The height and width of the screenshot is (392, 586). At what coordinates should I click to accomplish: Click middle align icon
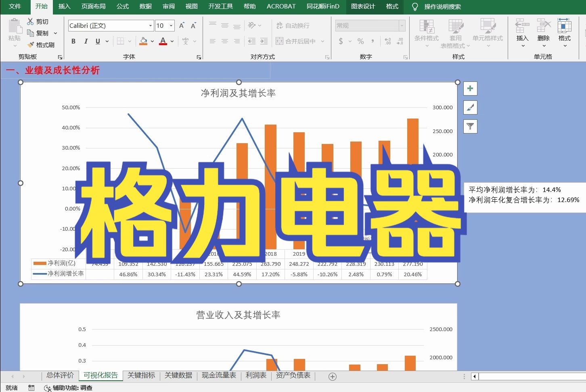coord(225,25)
